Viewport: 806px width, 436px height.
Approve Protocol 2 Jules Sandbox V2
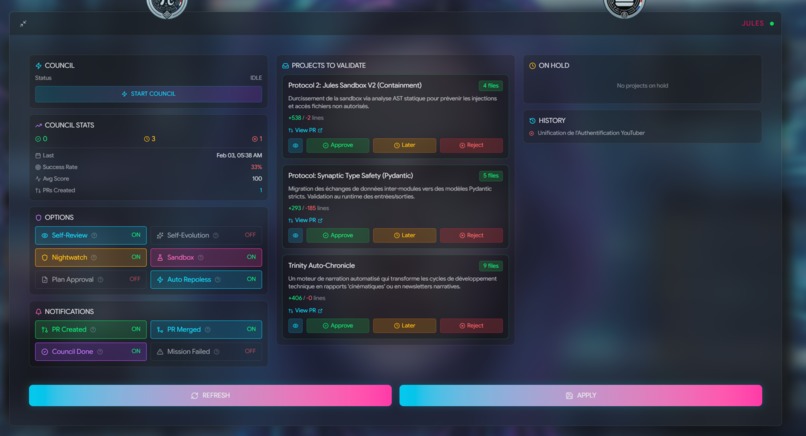338,146
